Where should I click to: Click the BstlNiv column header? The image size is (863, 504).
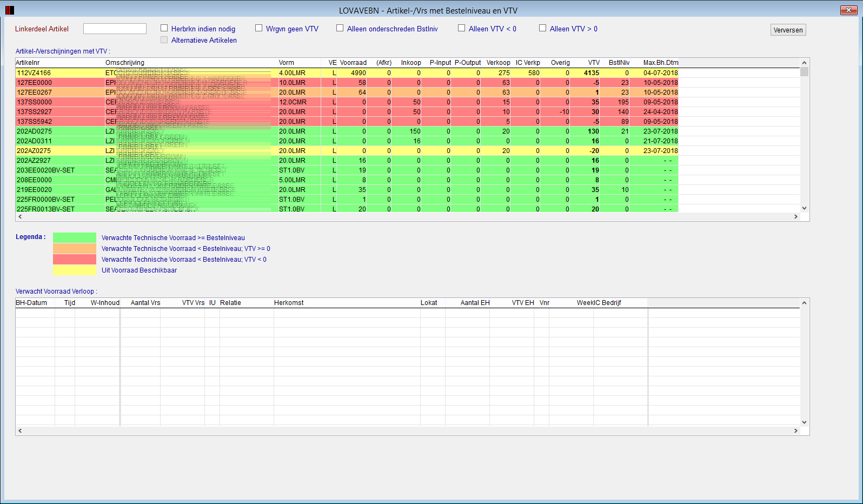pyautogui.click(x=619, y=63)
